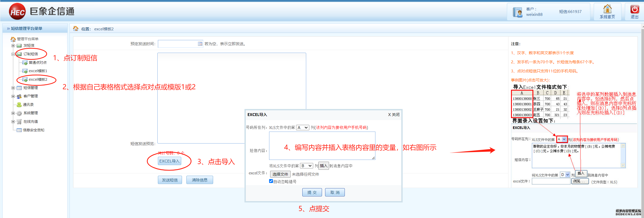Click the 系统管理 gear icon
The width and height of the screenshot is (644, 218).
(x=19, y=113)
